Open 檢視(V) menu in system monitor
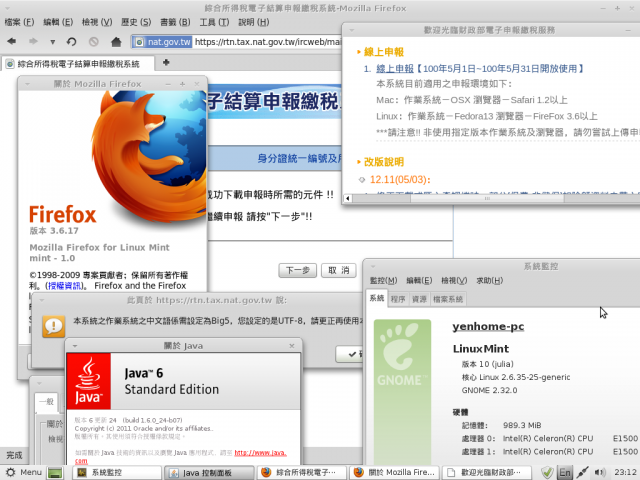 (454, 280)
